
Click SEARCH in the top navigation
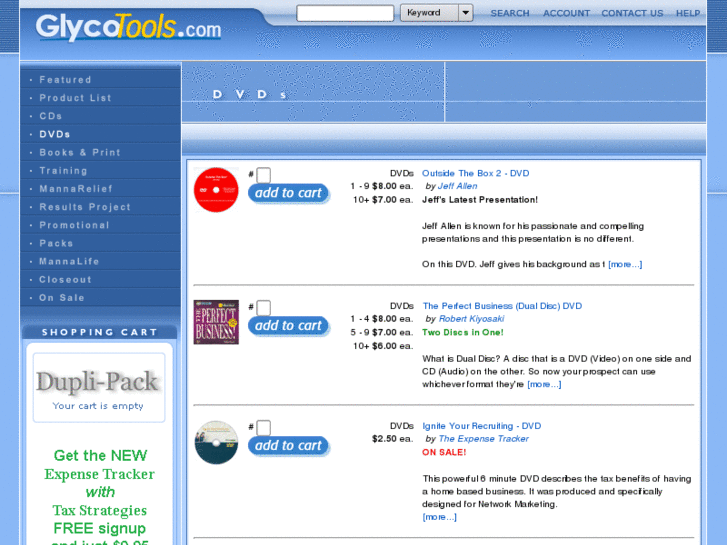coord(510,13)
